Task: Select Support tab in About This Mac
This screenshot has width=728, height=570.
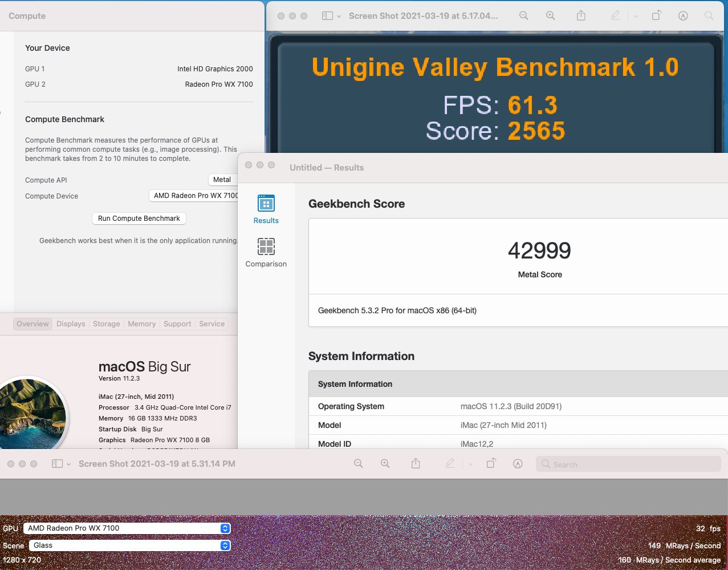Action: 177,324
